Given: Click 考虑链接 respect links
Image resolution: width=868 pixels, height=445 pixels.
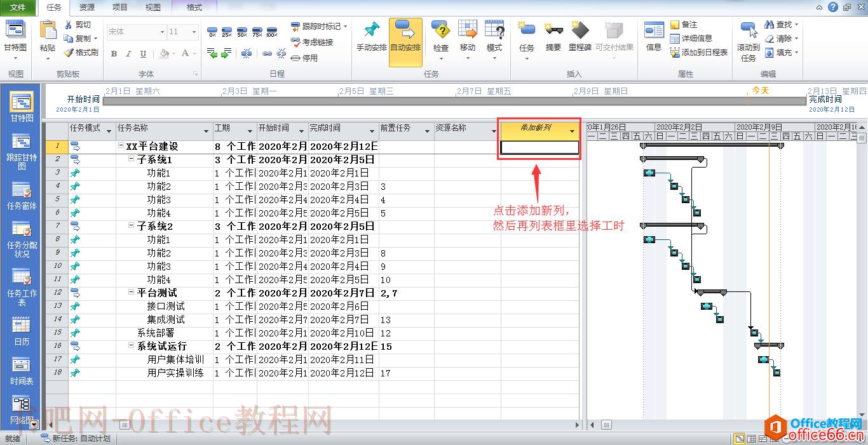Looking at the screenshot, I should coord(312,42).
